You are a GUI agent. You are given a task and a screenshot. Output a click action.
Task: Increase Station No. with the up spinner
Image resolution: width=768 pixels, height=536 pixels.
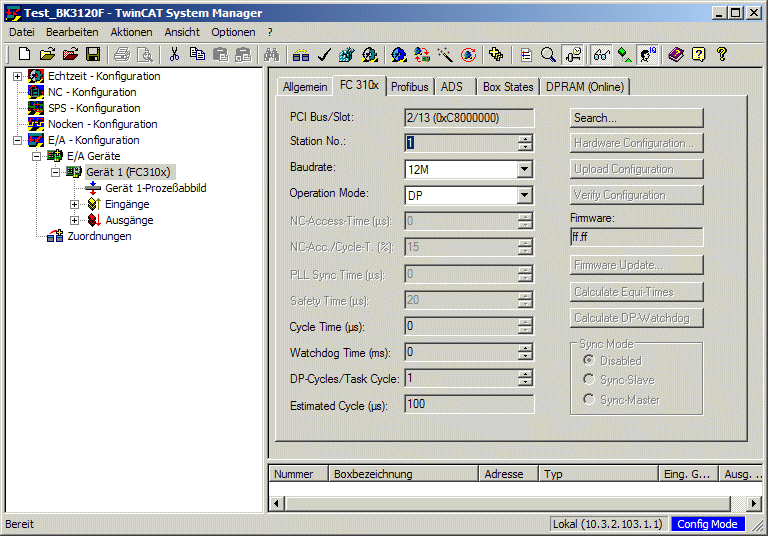[525, 139]
